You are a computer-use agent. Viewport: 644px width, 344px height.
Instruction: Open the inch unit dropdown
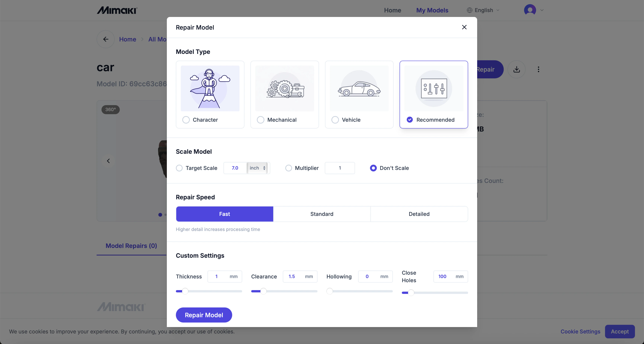[257, 168]
